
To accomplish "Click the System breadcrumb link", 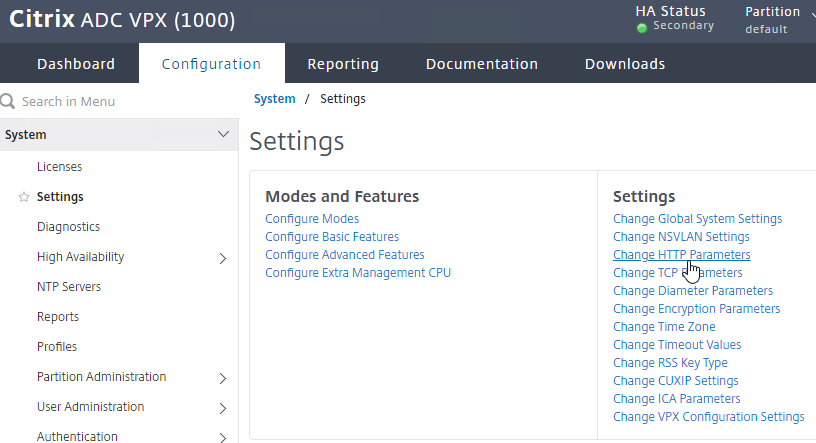I will [x=274, y=98].
